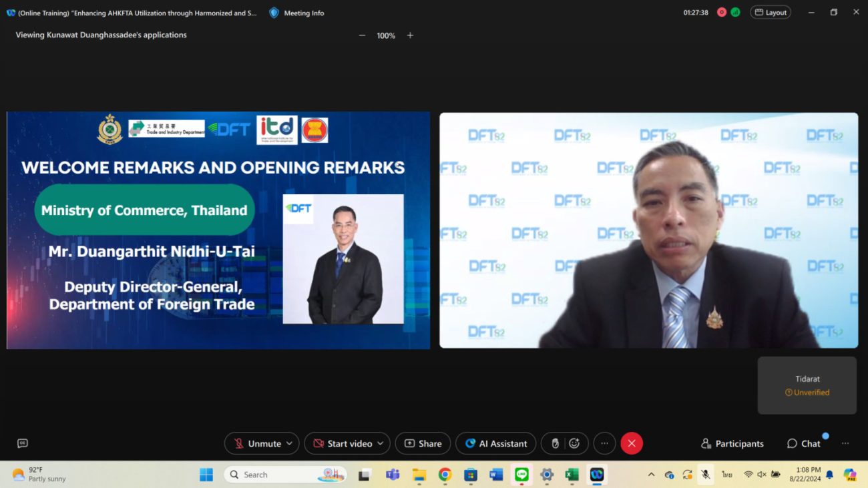Viewport: 868px width, 488px height.
Task: Open the audio options dropdown arrow beside Unmute
Action: coord(290,443)
